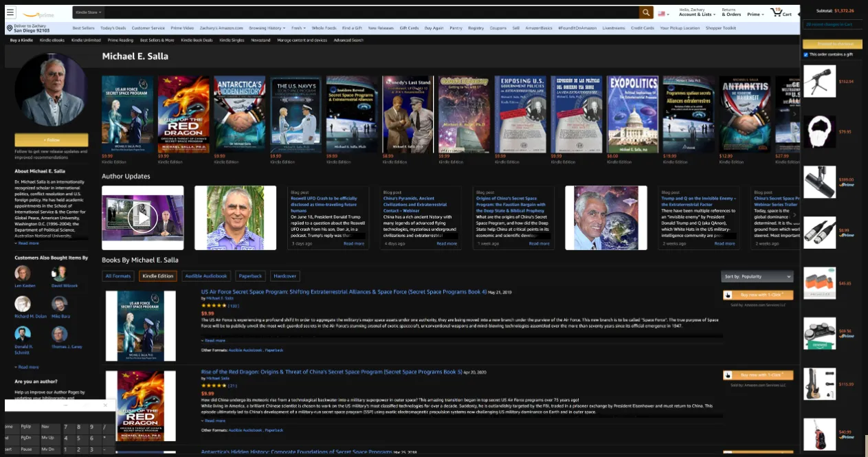Click the yellow Follow button

(x=51, y=140)
